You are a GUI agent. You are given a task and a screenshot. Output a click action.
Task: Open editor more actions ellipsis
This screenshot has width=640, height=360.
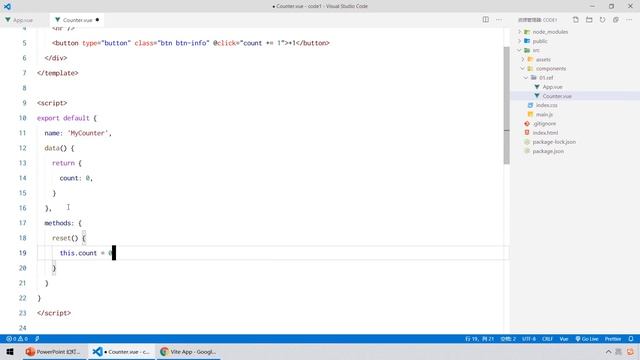click(499, 20)
